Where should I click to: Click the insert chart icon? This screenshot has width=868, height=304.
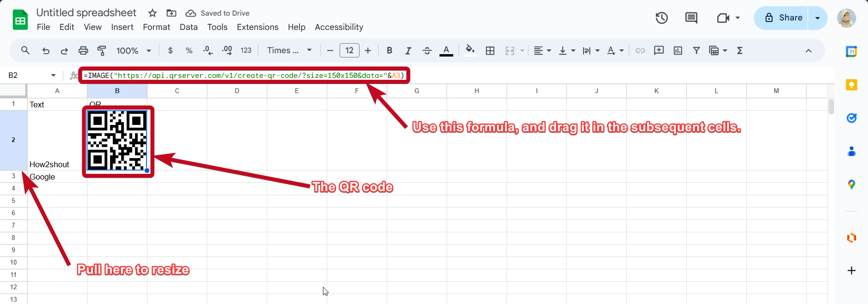(678, 50)
